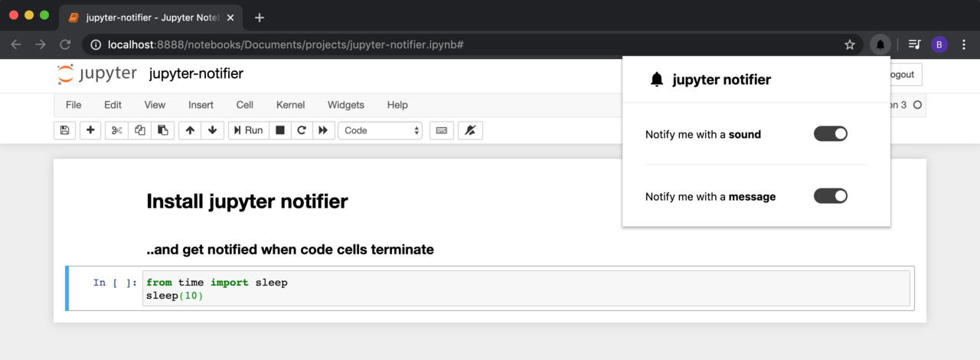The width and height of the screenshot is (980, 360).
Task: Copy selected cells icon
Action: (139, 130)
